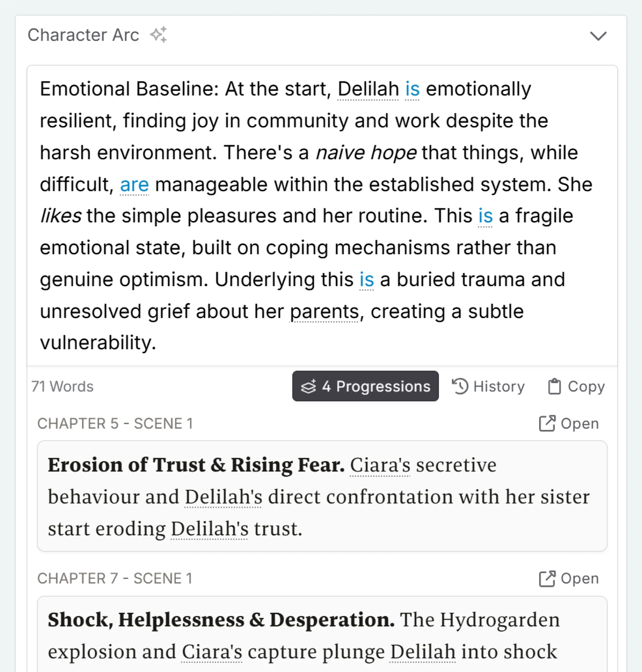
Task: Click the layers icon inside 4 Progressions button
Action: click(308, 386)
